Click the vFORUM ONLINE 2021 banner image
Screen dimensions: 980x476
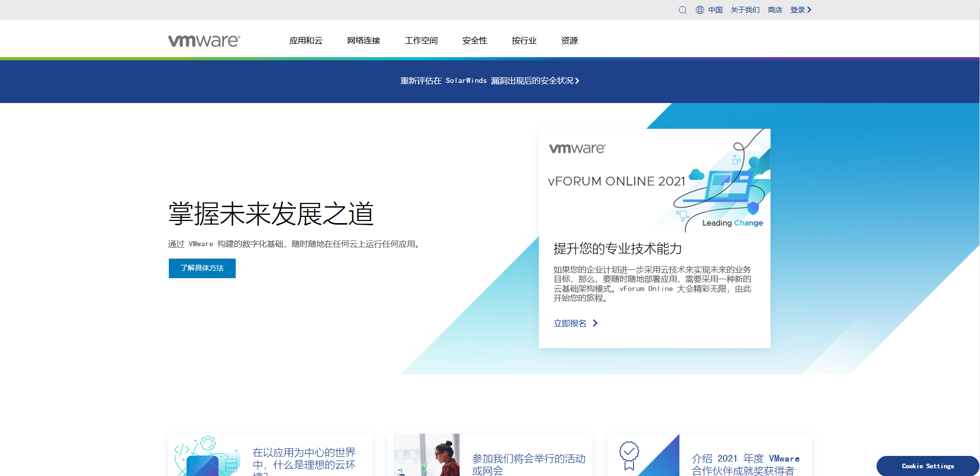click(655, 180)
